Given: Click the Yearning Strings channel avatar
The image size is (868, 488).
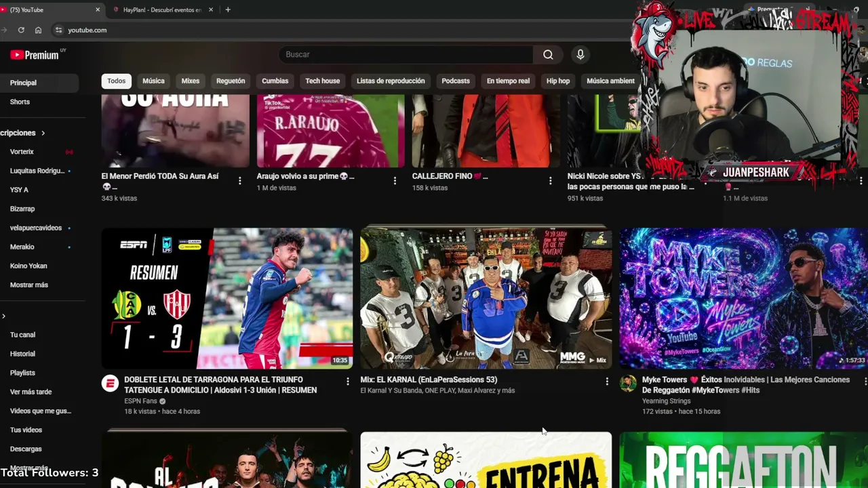Looking at the screenshot, I should (x=628, y=384).
